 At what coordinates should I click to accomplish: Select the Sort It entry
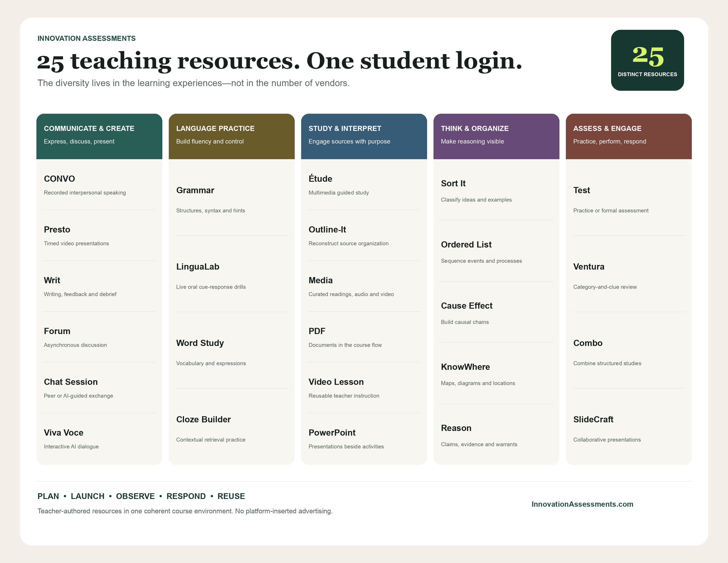click(x=496, y=190)
